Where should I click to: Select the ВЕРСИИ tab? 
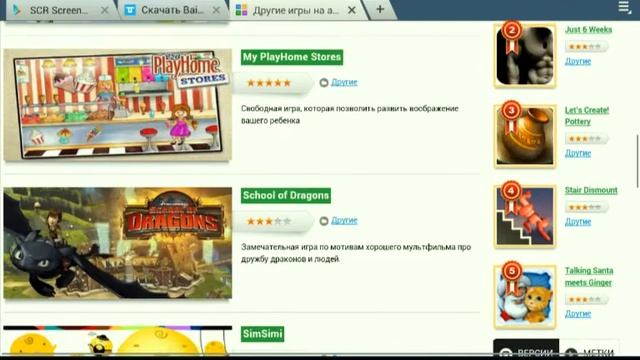pos(526,347)
